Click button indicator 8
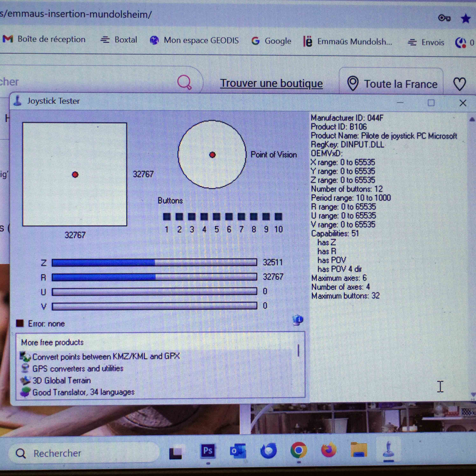 pyautogui.click(x=254, y=217)
